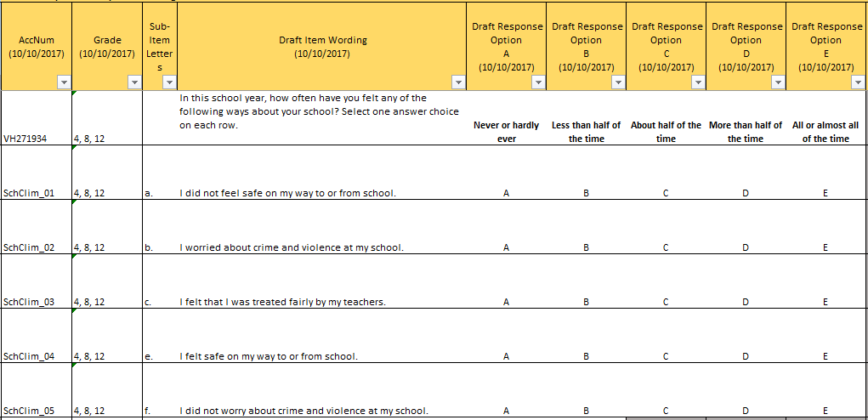Select option A cell in SchClim_05 row
Screen dimensions: 868x420
click(507, 389)
